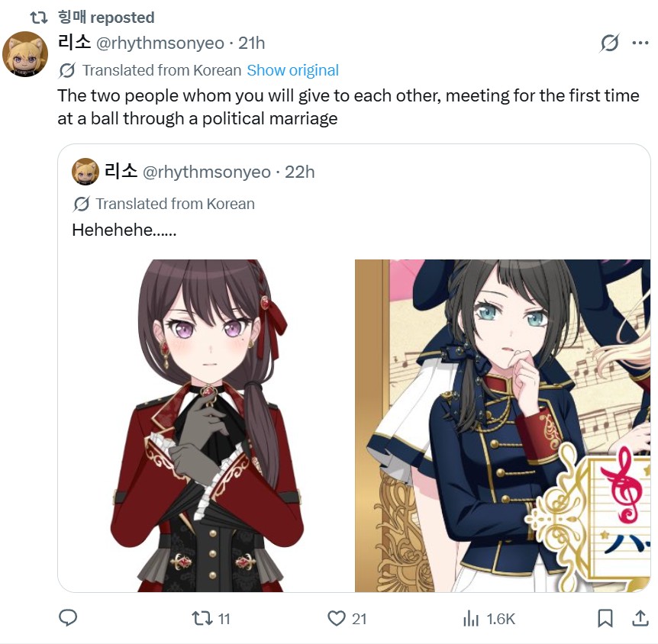The height and width of the screenshot is (644, 658).
Task: Click the repost arrows icon next to 힝매 reposted
Action: (x=39, y=18)
